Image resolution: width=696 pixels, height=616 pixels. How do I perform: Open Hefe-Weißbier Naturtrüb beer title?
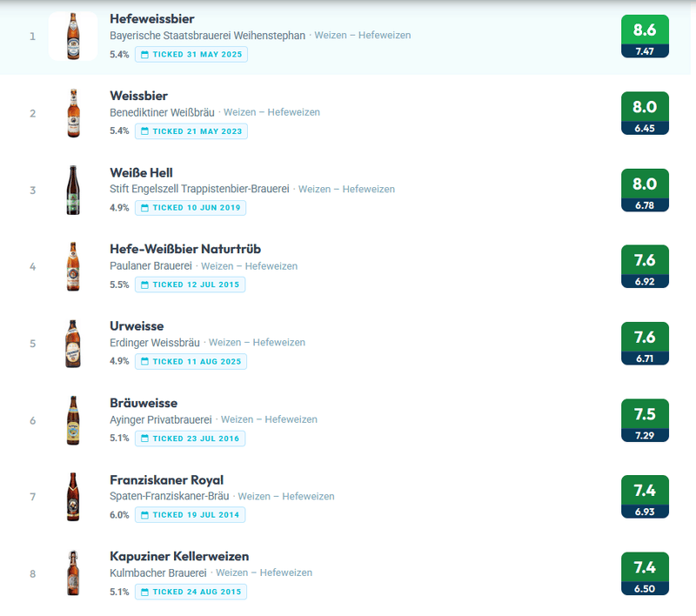click(x=185, y=249)
